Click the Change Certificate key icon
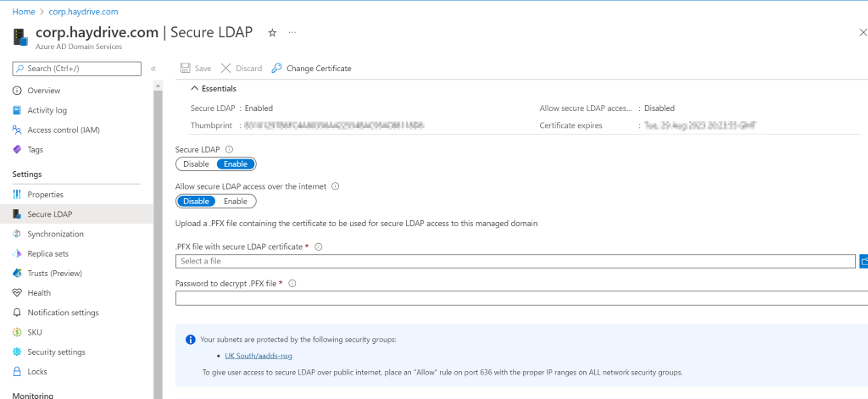This screenshot has width=868, height=399. click(x=276, y=68)
